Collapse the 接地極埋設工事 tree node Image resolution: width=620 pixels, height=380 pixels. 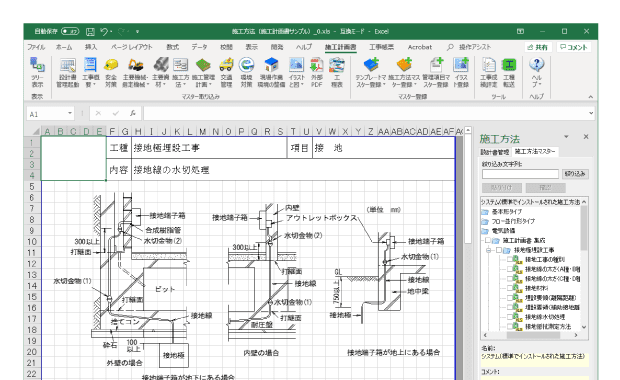489,250
